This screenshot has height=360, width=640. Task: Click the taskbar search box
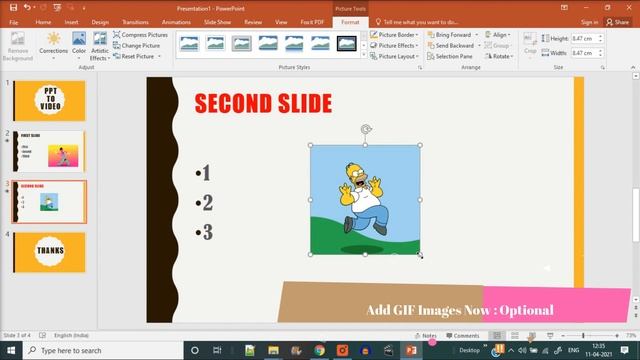103,350
